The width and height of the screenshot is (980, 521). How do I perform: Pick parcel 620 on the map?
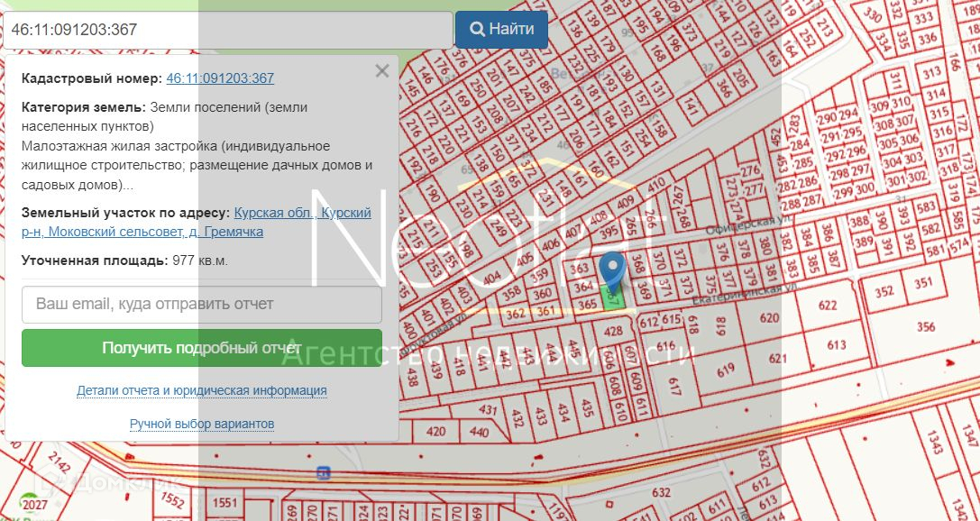768,318
